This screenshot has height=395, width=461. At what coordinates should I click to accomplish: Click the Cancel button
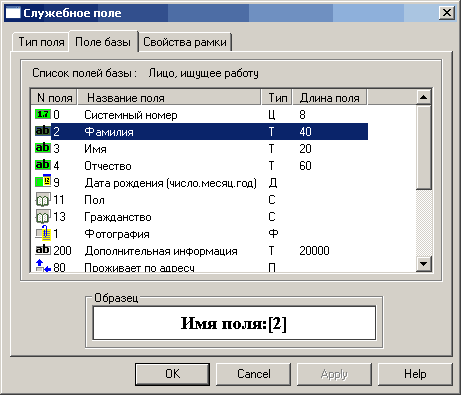254,374
